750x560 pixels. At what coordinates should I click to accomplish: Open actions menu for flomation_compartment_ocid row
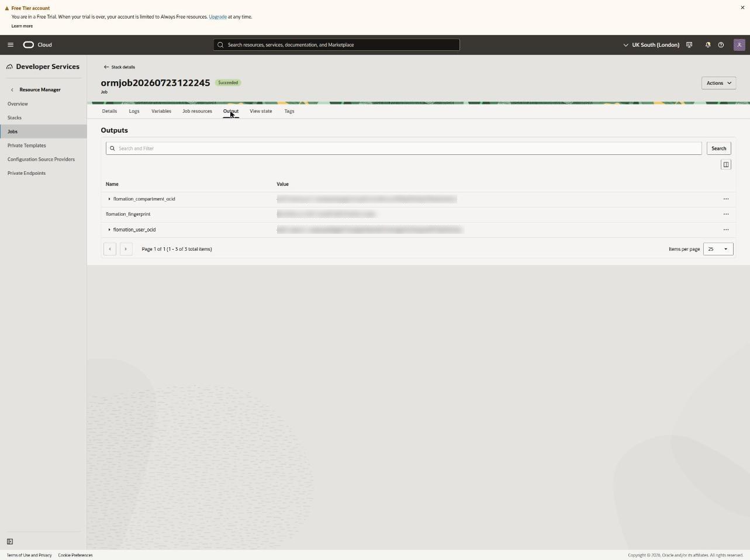click(726, 199)
